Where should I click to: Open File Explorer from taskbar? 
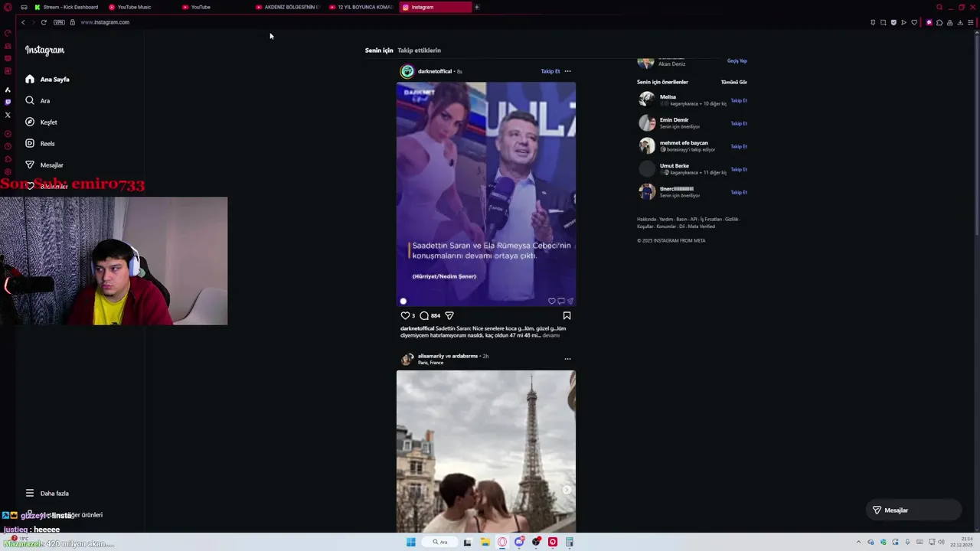[x=485, y=542]
